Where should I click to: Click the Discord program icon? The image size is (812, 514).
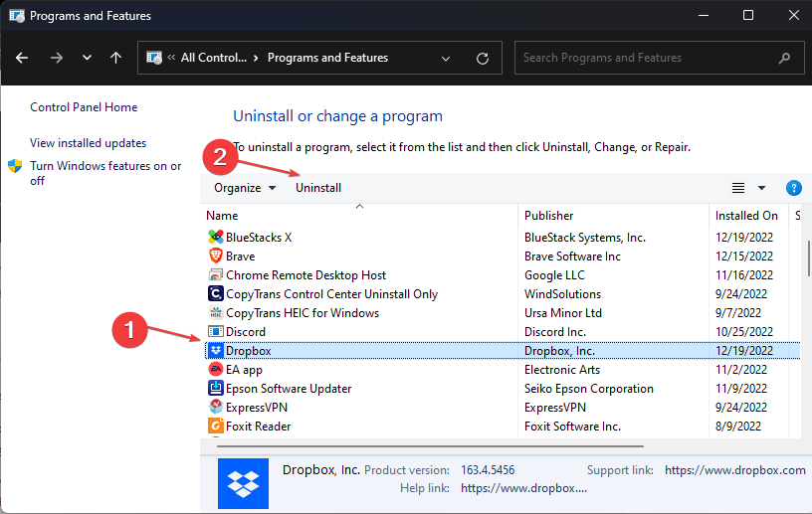click(215, 331)
